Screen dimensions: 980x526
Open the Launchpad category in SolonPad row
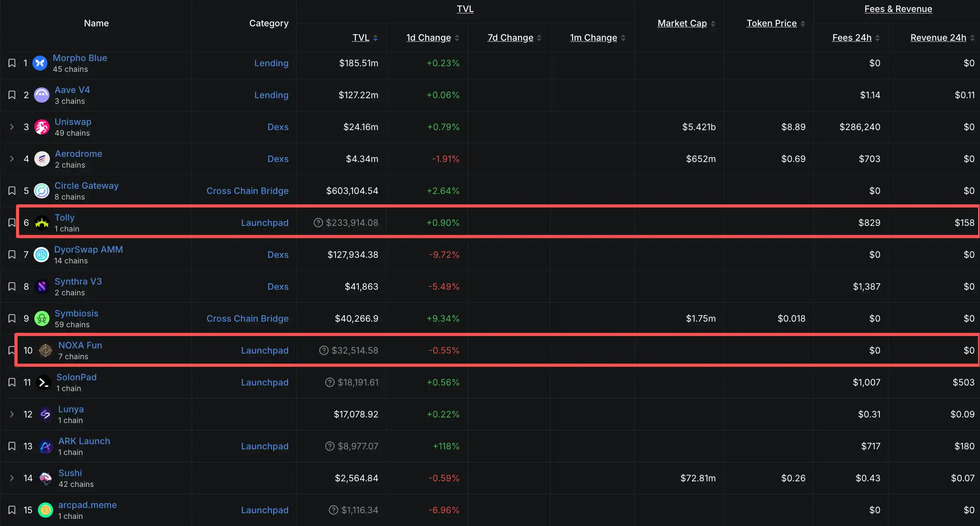[265, 382]
